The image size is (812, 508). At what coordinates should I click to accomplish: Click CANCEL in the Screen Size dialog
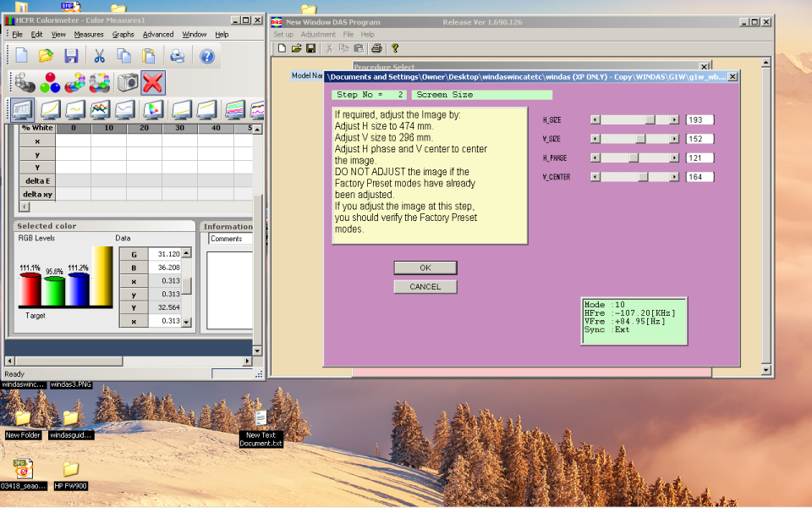tap(425, 287)
